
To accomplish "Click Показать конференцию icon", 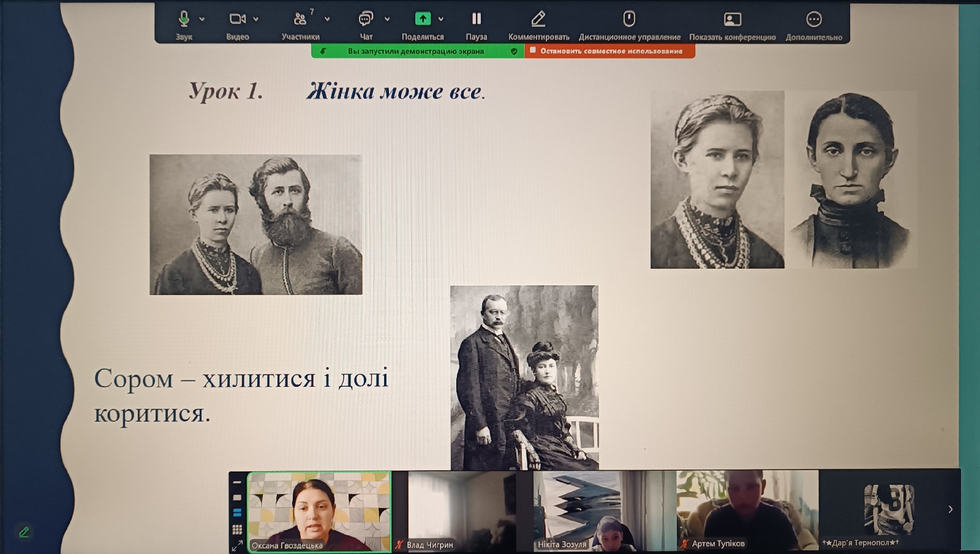I will [x=733, y=19].
